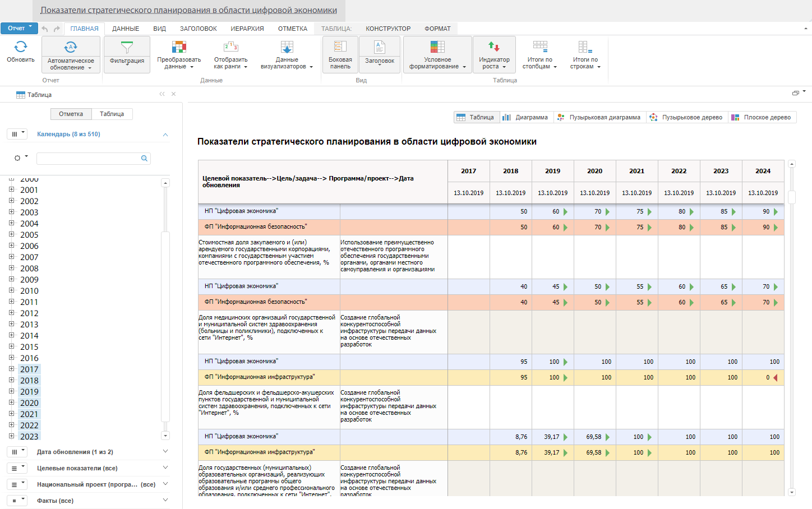The width and height of the screenshot is (812, 509).
Task: Open Итоги по столбцам menu
Action: pos(539,54)
